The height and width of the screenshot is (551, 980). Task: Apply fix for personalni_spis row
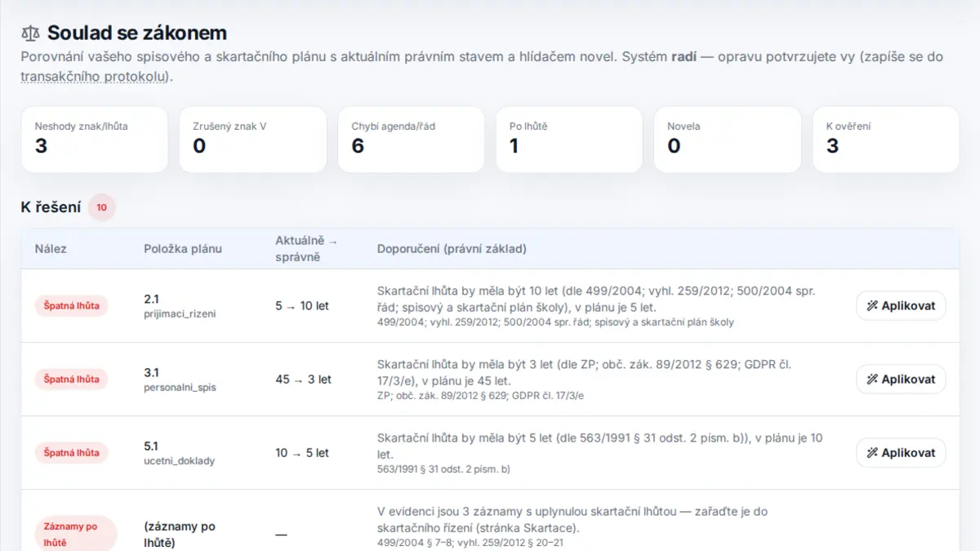click(x=901, y=380)
